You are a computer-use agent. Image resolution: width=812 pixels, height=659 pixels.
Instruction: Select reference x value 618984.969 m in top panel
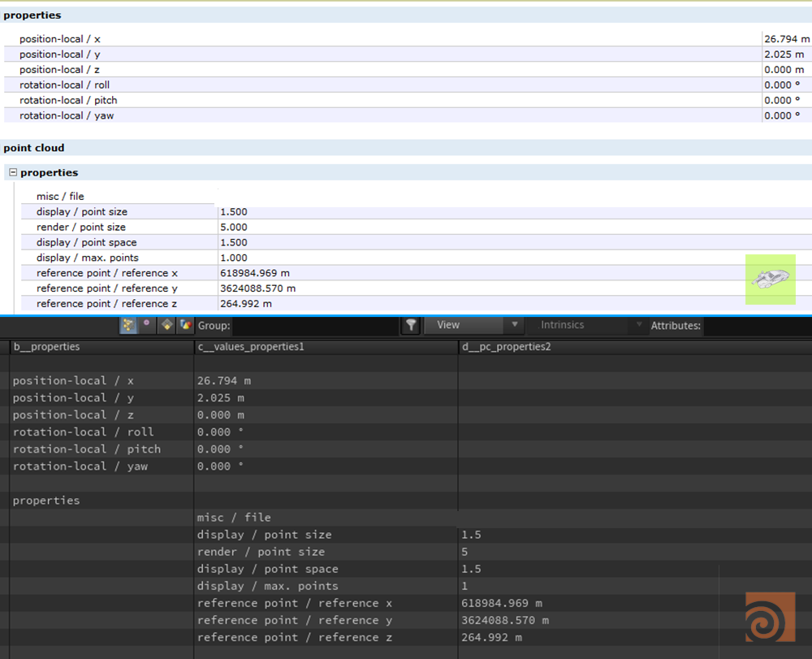point(255,273)
